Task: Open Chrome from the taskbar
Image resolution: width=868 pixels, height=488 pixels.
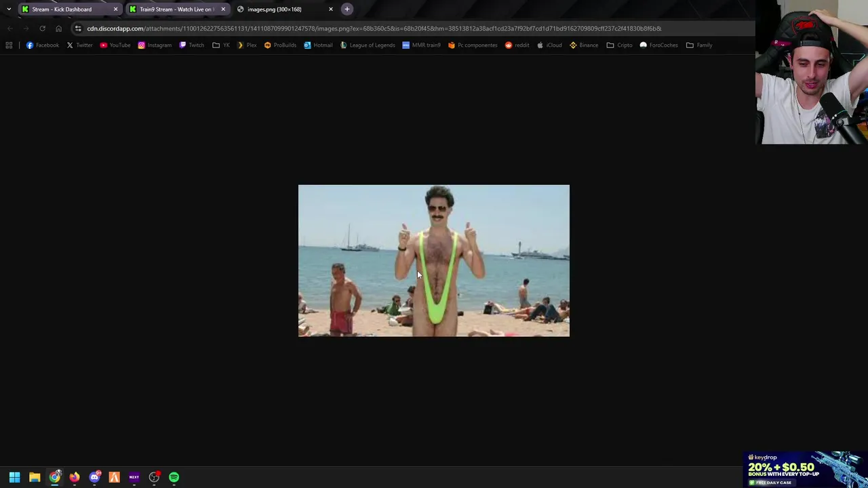Action: coord(54,477)
